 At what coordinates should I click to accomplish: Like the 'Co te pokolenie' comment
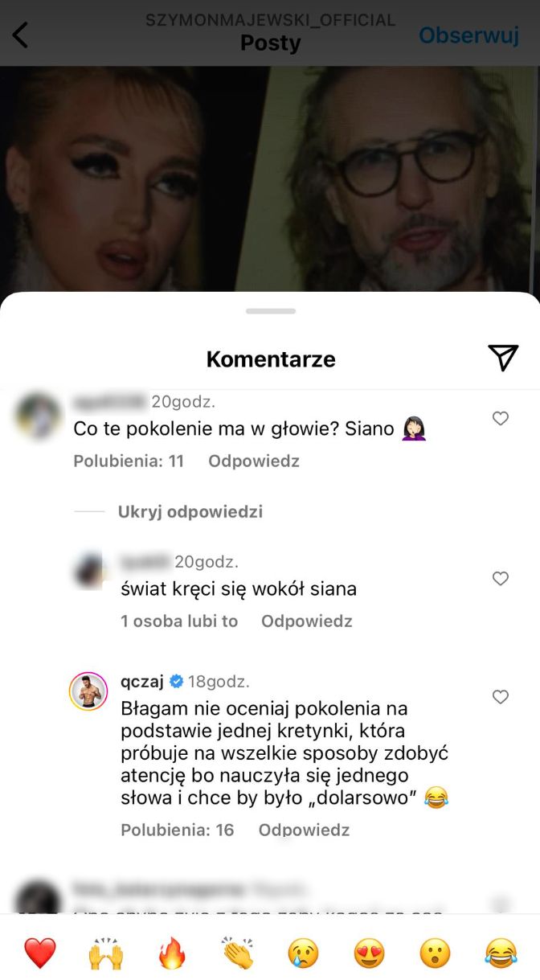click(x=501, y=418)
